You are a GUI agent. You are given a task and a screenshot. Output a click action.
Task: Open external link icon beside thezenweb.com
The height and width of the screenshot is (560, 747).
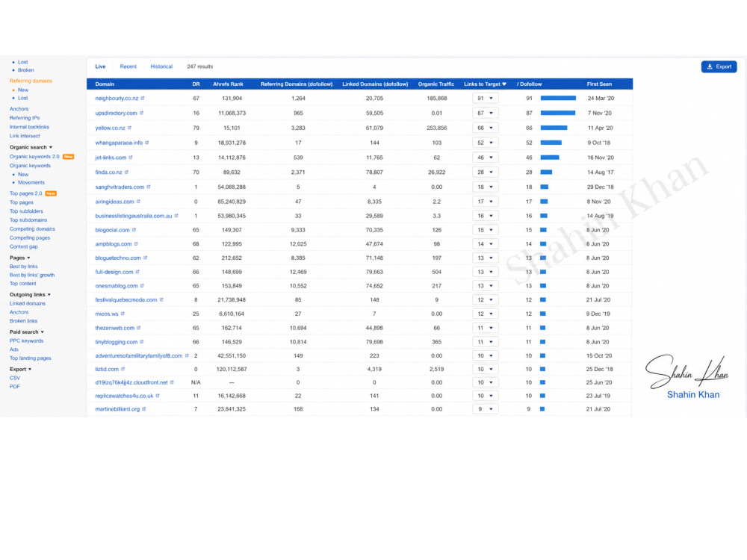139,328
